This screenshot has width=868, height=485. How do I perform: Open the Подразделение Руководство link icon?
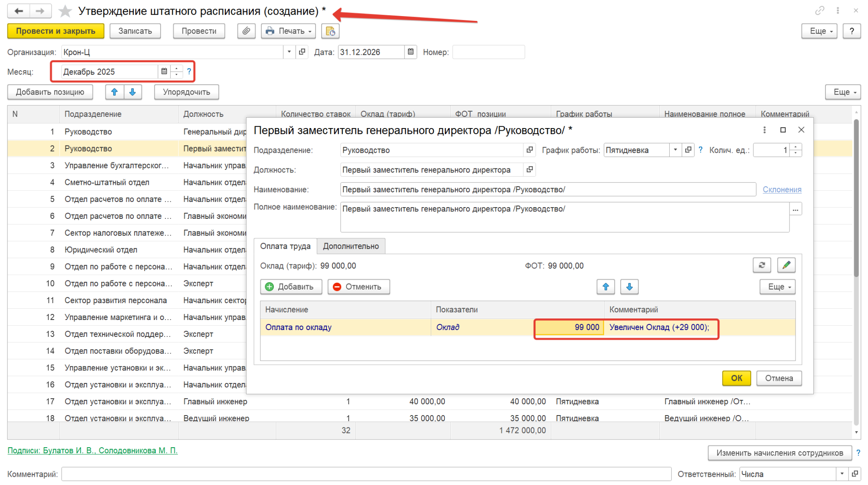pyautogui.click(x=529, y=150)
